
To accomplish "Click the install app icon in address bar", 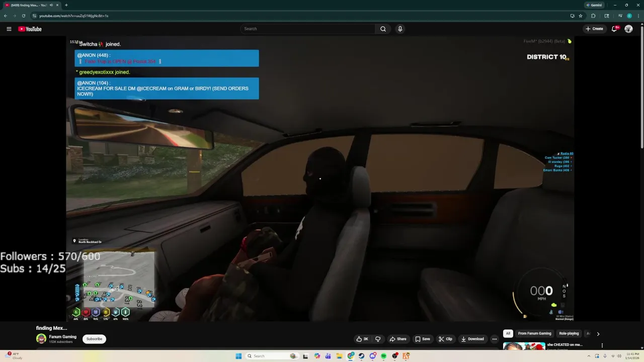I will [x=572, y=16].
